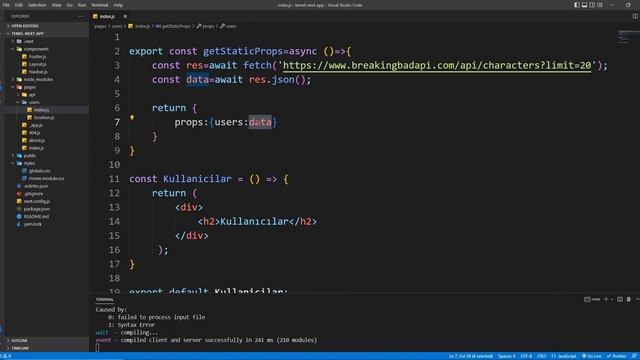Image resolution: width=640 pixels, height=360 pixels.
Task: Open the View menu
Action: (56, 5)
